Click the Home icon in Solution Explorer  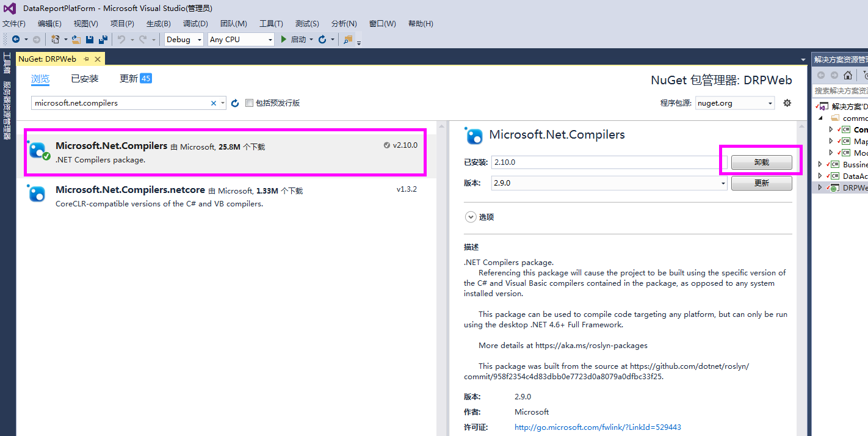[848, 75]
